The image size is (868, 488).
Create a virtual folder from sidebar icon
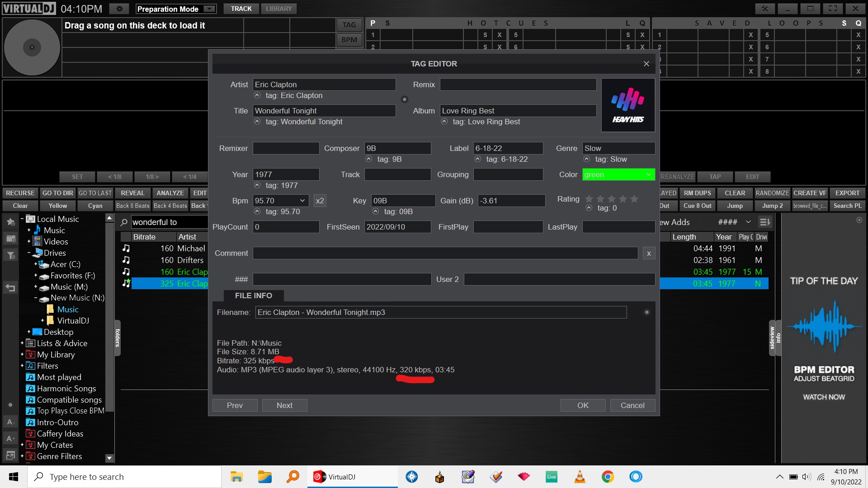click(10, 239)
